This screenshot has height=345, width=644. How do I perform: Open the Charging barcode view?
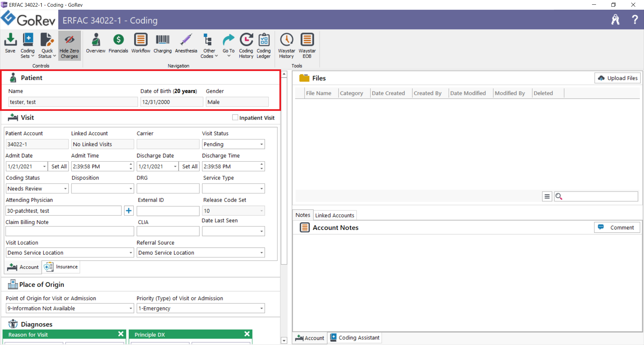click(x=163, y=43)
